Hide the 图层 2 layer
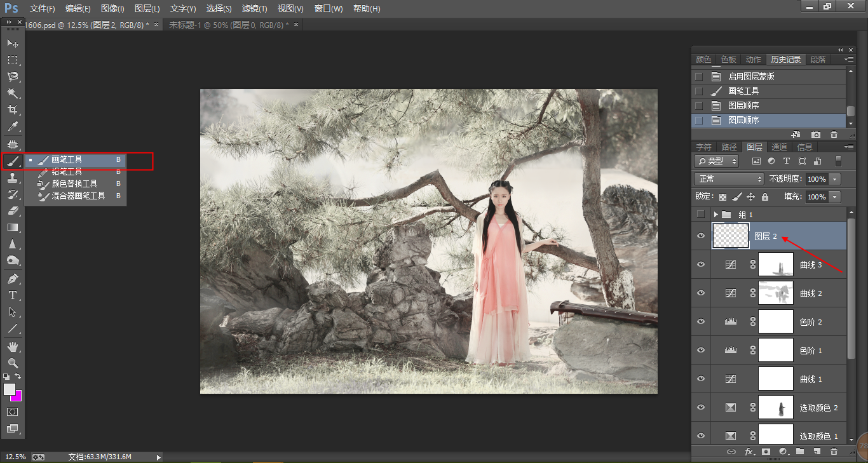 pos(701,236)
